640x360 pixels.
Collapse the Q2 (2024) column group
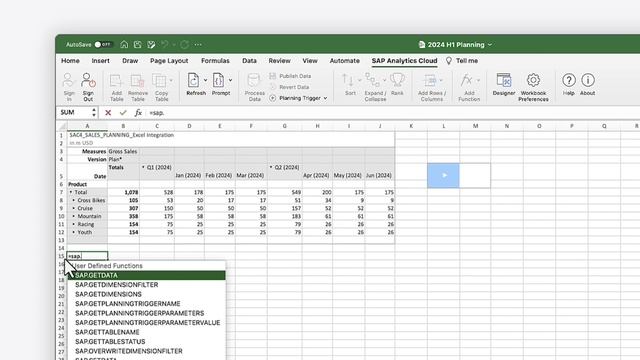pos(271,167)
